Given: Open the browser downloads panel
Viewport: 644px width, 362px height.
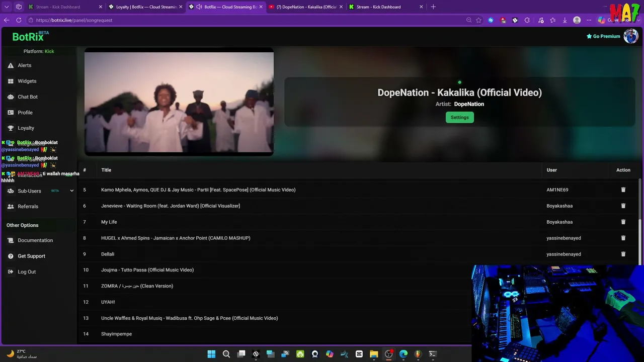Looking at the screenshot, I should (x=565, y=20).
